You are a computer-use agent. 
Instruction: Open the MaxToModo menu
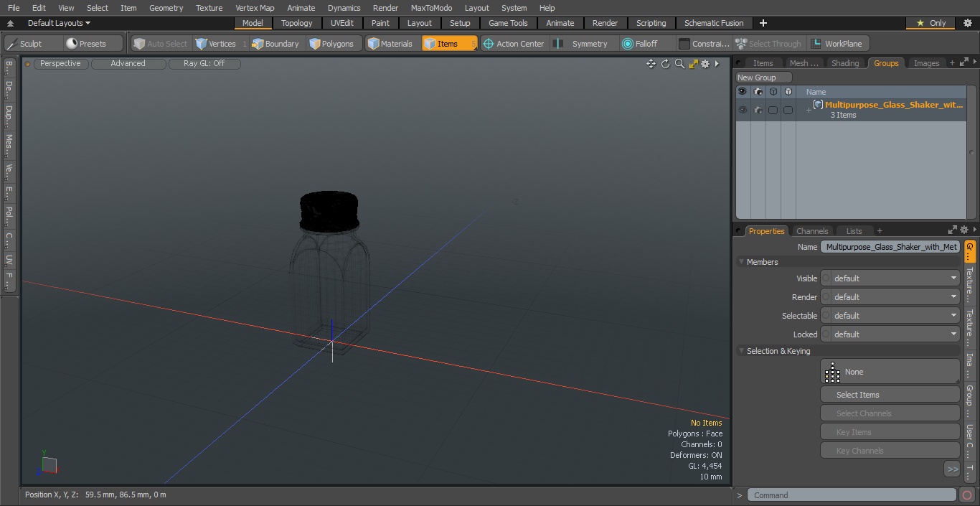tap(431, 8)
